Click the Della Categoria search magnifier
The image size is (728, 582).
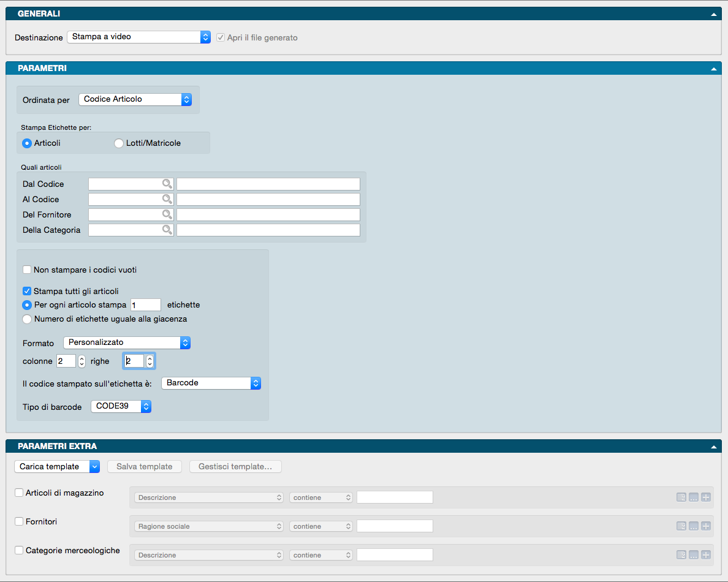pos(166,230)
